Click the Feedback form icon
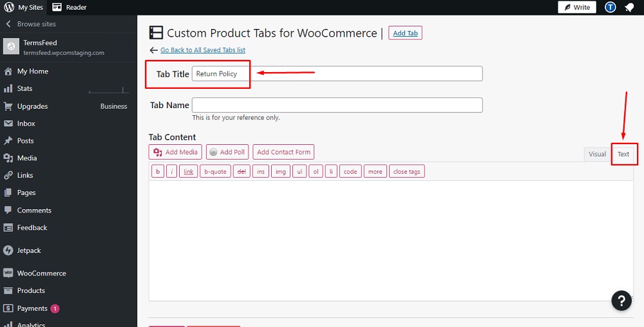Viewport: 644px width, 327px height. tap(8, 228)
